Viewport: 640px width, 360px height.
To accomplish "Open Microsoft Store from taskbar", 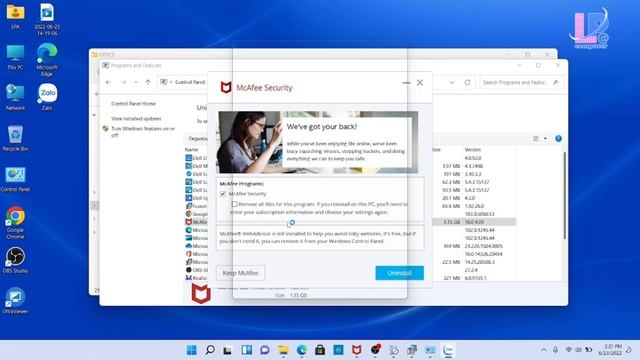I will click(320, 350).
